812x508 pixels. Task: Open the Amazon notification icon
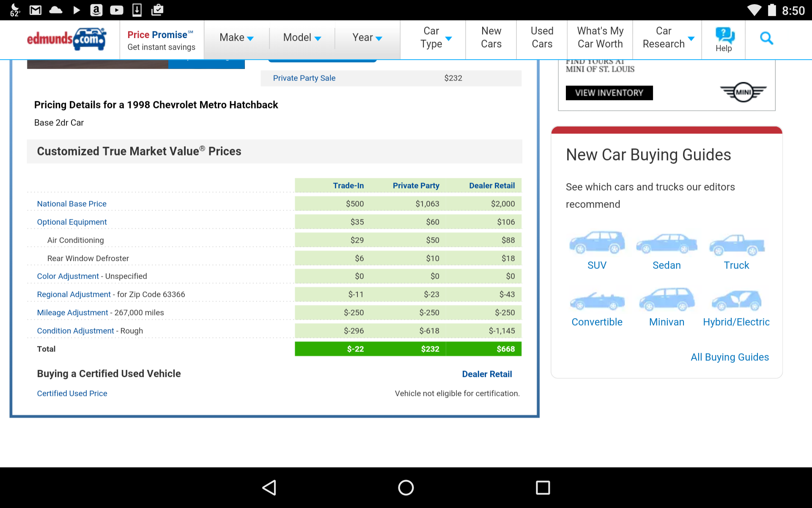pos(96,10)
